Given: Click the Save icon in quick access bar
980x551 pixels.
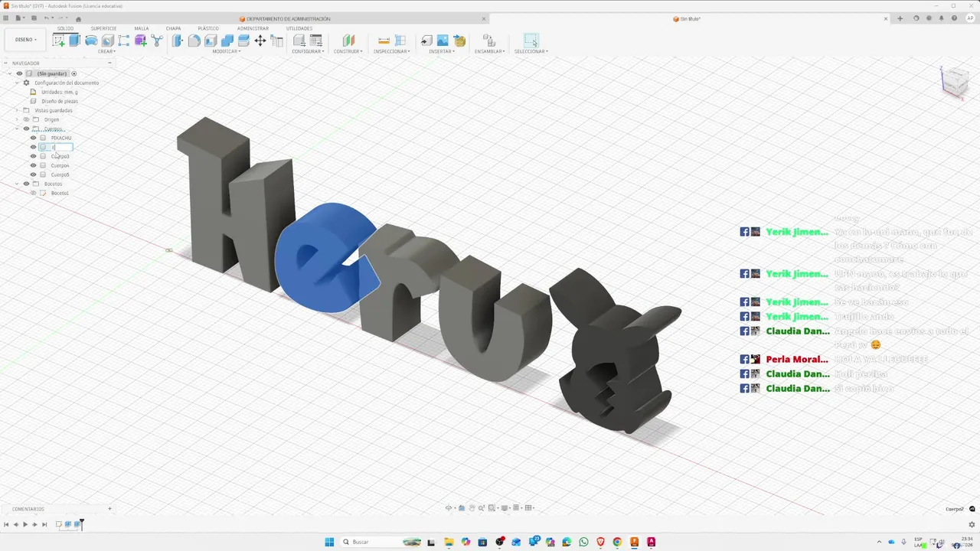Looking at the screenshot, I should (x=34, y=18).
